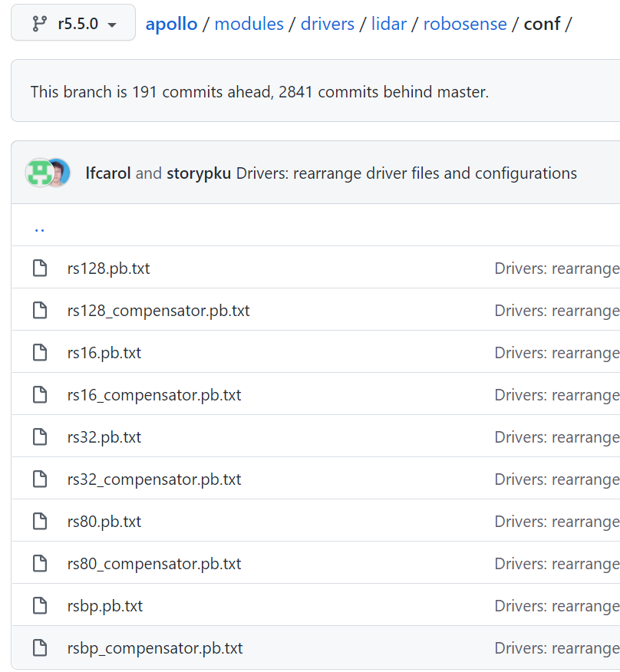Click the file icon next to rs128.pb.txt

point(40,268)
